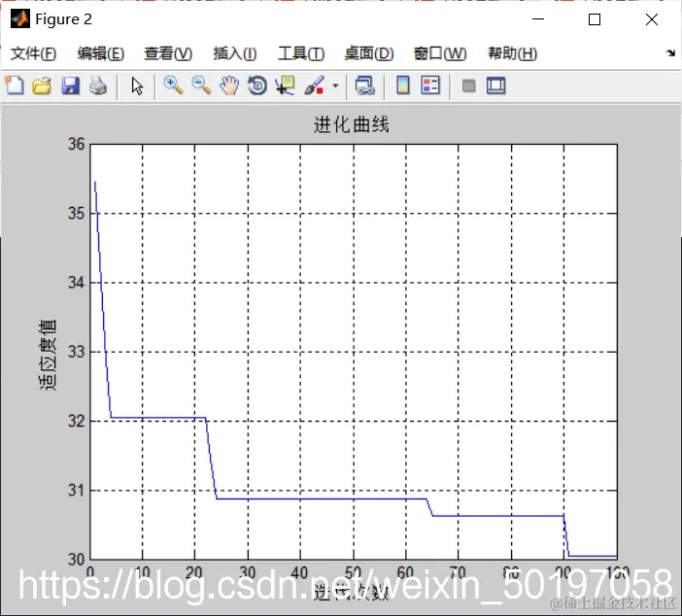The image size is (682, 616).
Task: Open the 编辑(E) menu
Action: click(101, 53)
